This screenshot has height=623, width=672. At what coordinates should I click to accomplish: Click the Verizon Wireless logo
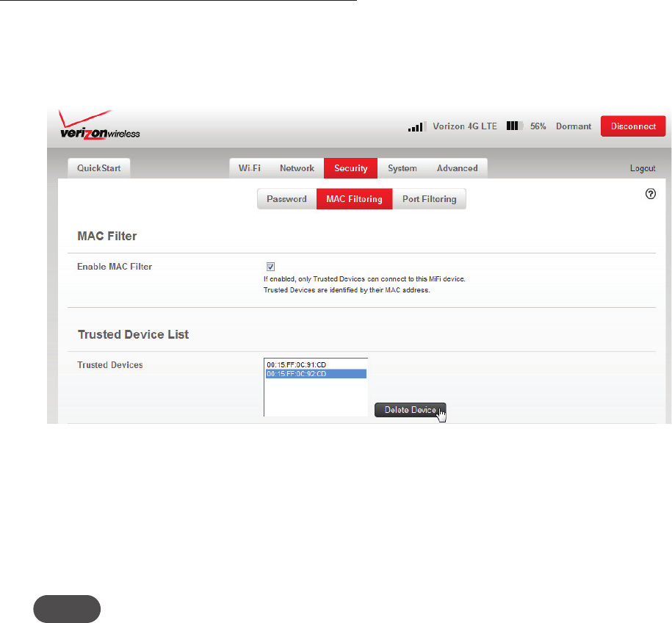coord(99,125)
